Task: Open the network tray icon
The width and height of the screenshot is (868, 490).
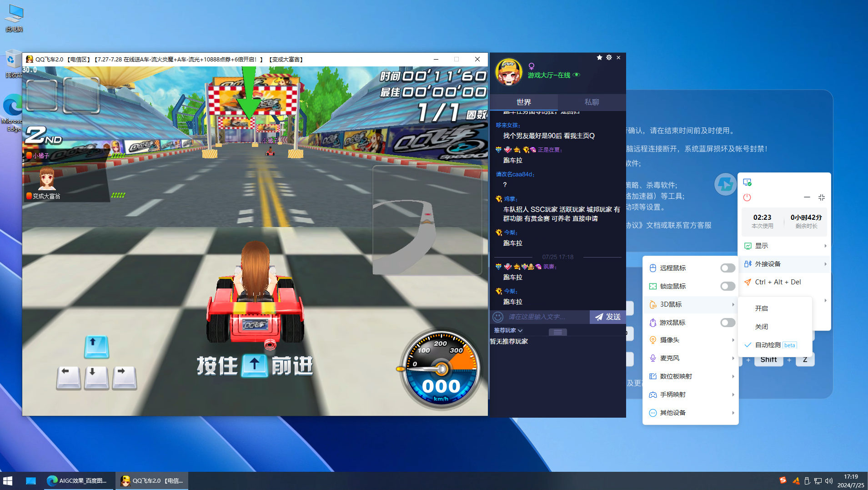Action: tap(818, 481)
